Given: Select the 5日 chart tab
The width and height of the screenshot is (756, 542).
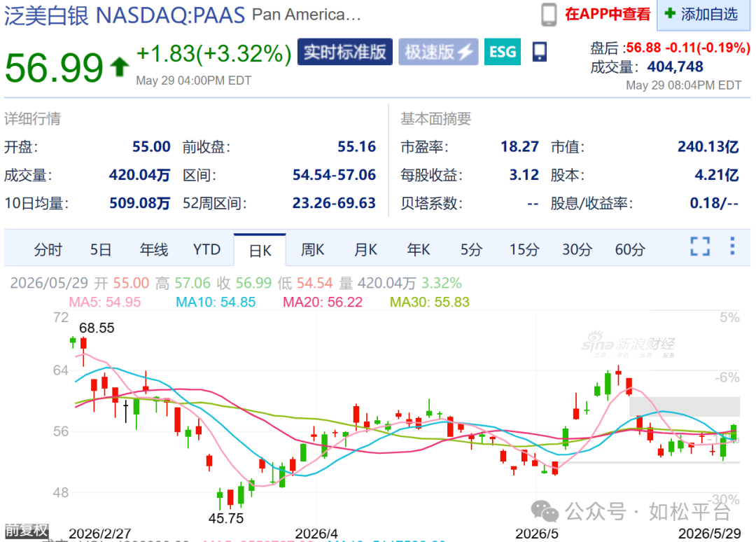Looking at the screenshot, I should click(101, 250).
